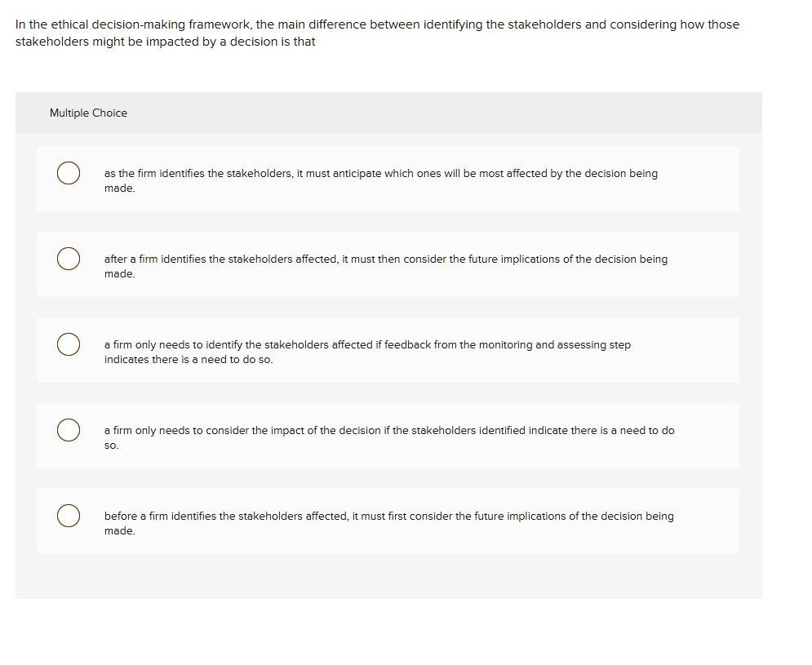
Task: Select the radio button for the last answer
Action: tap(69, 516)
